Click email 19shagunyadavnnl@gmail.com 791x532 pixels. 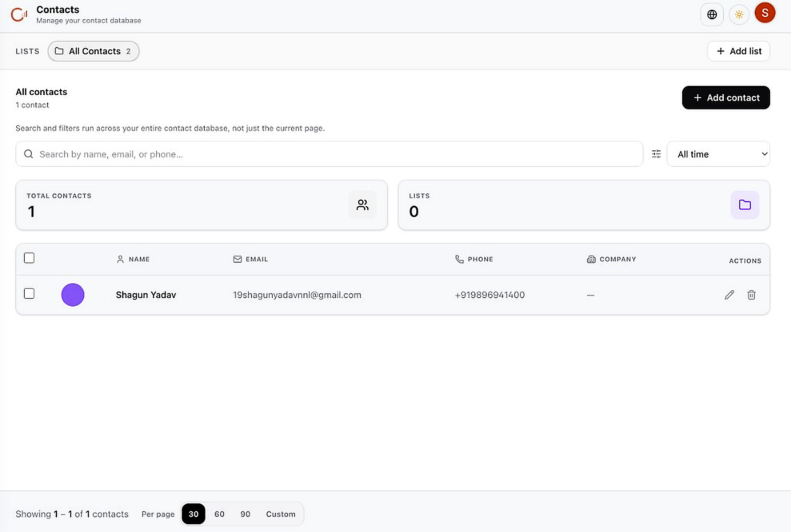(297, 295)
